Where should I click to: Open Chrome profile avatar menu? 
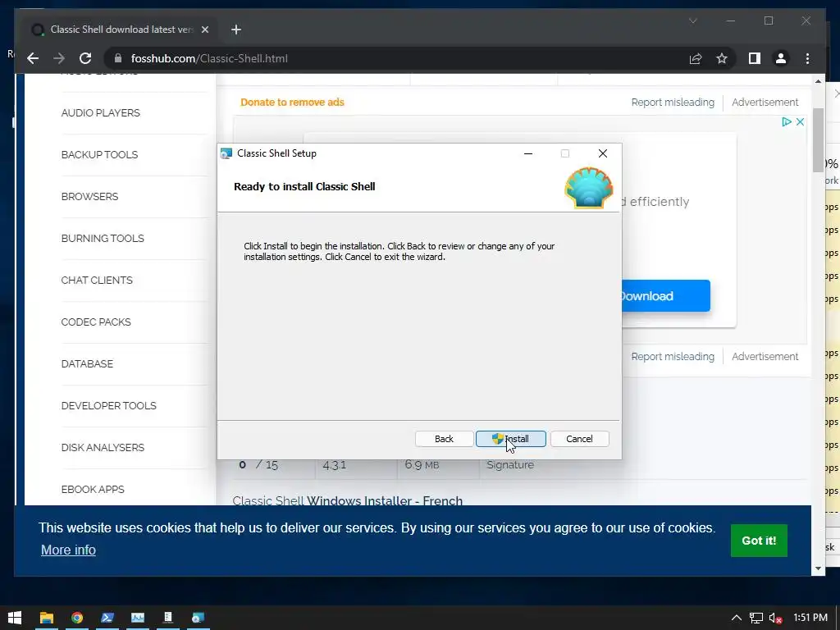click(x=781, y=58)
